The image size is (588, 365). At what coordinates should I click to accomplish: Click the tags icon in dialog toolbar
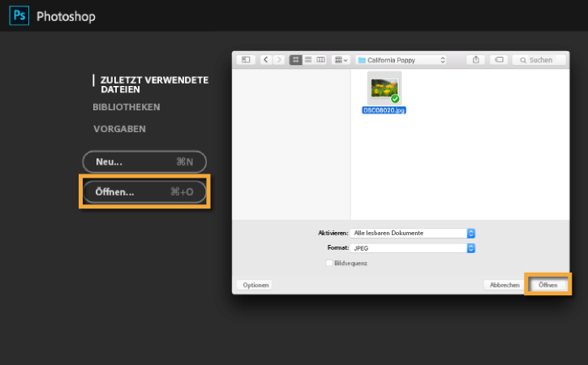click(x=499, y=60)
